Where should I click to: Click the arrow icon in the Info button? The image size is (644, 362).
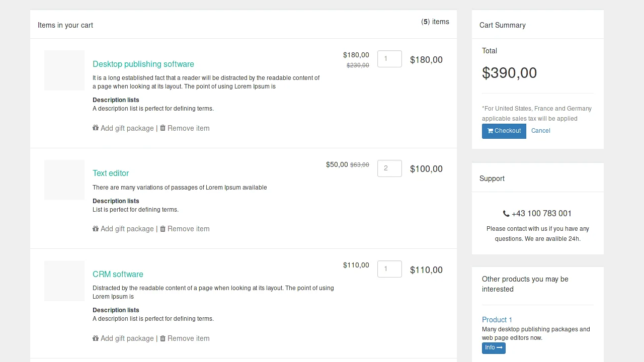(499, 347)
